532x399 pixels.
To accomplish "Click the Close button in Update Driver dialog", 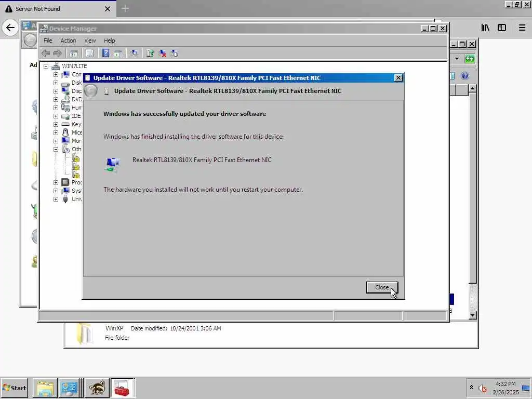I will coord(382,287).
